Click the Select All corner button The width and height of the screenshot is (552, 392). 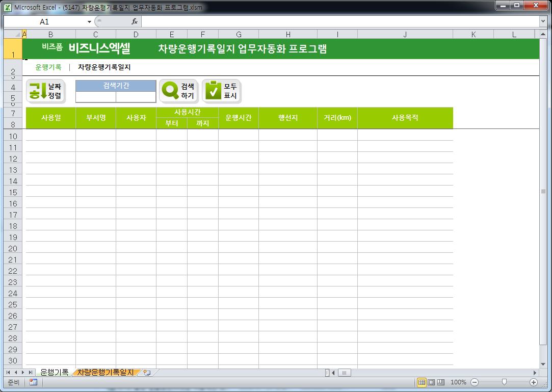[13, 34]
